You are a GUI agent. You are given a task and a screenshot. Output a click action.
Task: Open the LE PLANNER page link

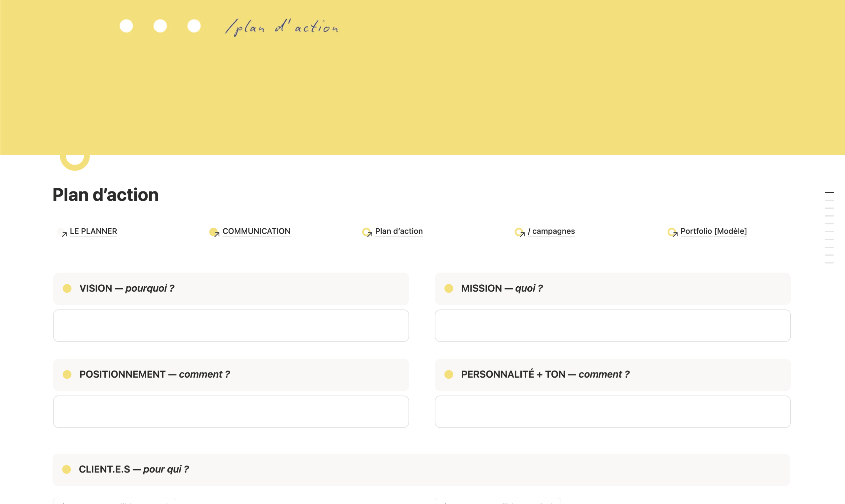coord(93,231)
